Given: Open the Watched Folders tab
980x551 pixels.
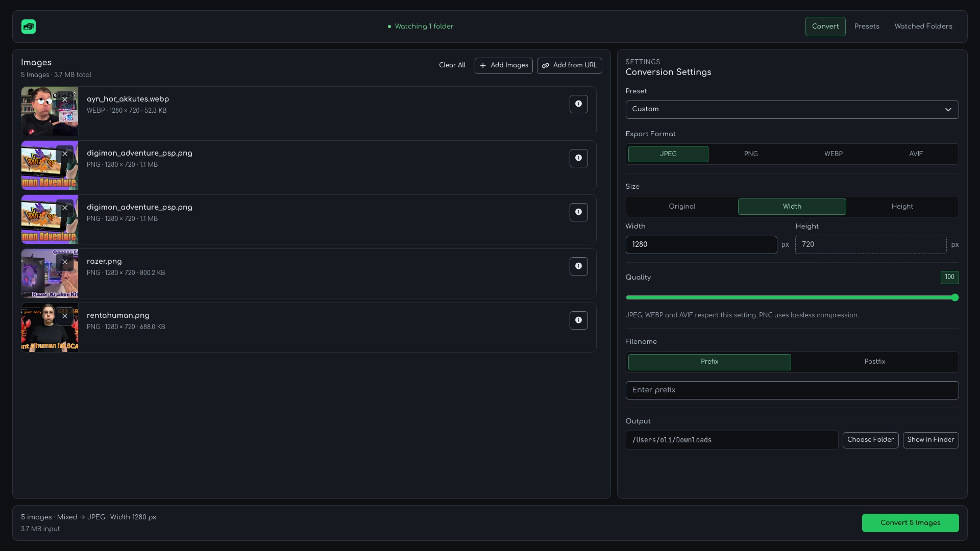Looking at the screenshot, I should 923,27.
